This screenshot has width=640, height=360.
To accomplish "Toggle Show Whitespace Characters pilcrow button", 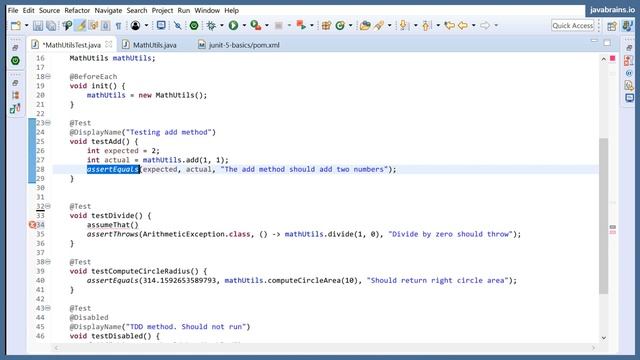I will [118, 26].
